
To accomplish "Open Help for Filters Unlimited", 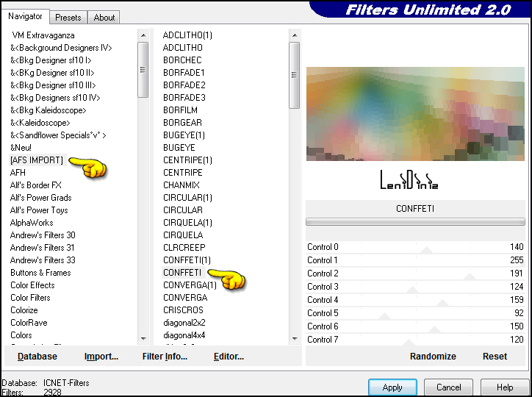I will coord(505,387).
